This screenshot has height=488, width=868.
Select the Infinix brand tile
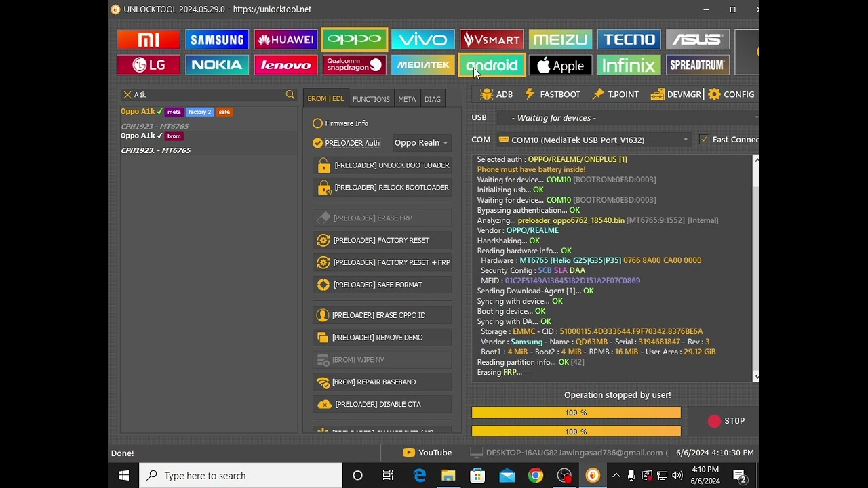(629, 65)
